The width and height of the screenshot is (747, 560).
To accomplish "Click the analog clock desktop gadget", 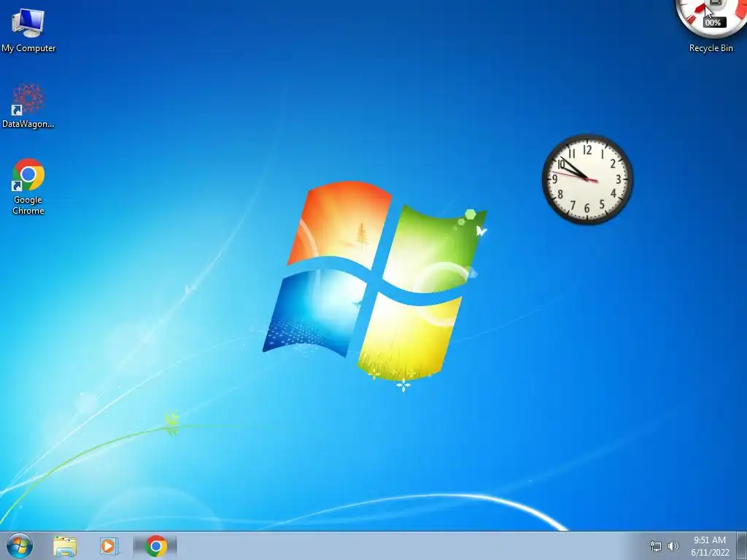I will 587,179.
